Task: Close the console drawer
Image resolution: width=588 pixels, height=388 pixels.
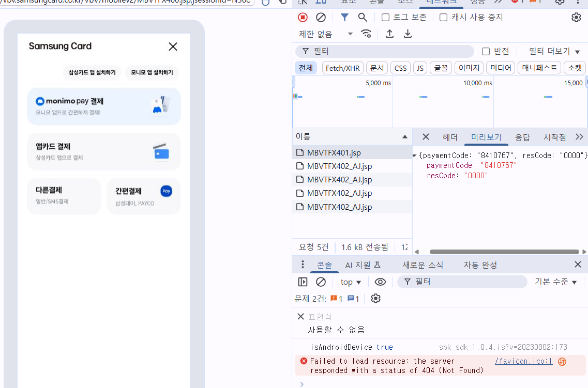Action: [578, 265]
